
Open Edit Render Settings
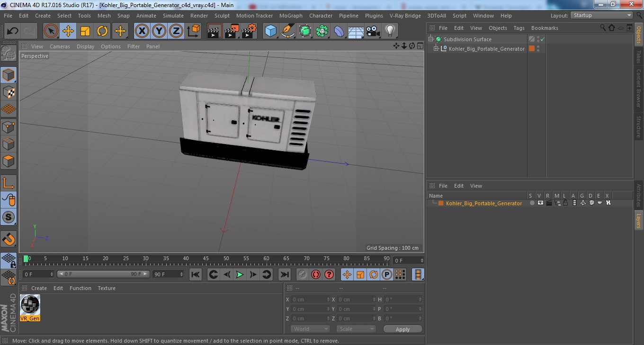[249, 31]
